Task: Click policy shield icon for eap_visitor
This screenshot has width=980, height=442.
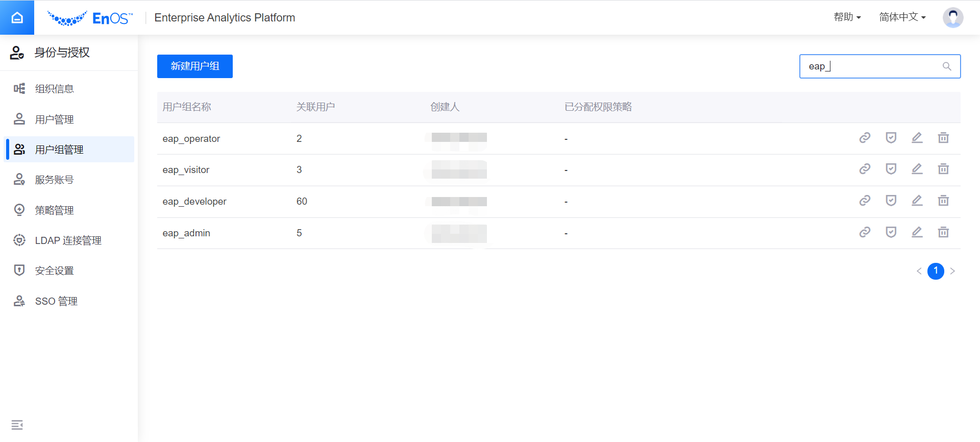Action: click(891, 169)
